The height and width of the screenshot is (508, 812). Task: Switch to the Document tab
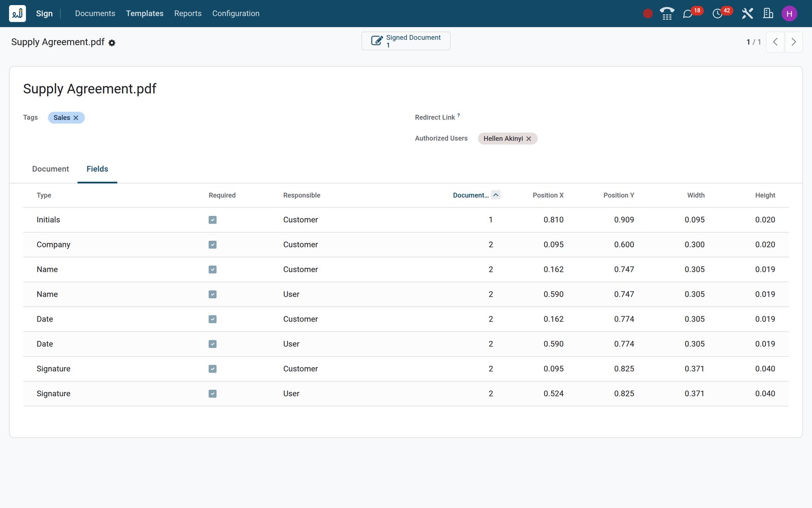point(50,169)
